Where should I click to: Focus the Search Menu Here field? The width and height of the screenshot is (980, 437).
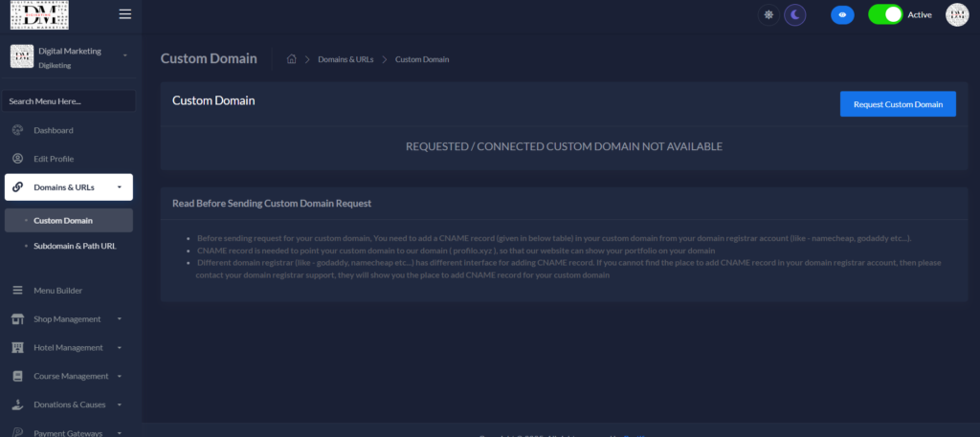69,101
